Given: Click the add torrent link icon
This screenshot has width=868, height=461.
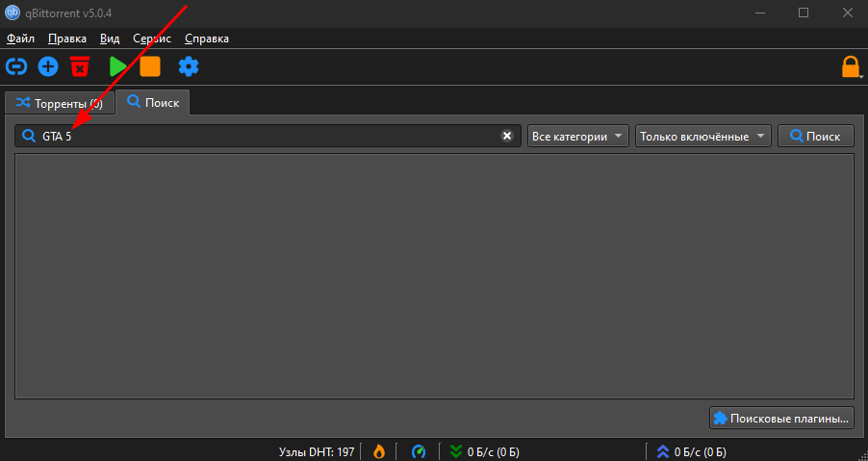Looking at the screenshot, I should click(x=16, y=67).
